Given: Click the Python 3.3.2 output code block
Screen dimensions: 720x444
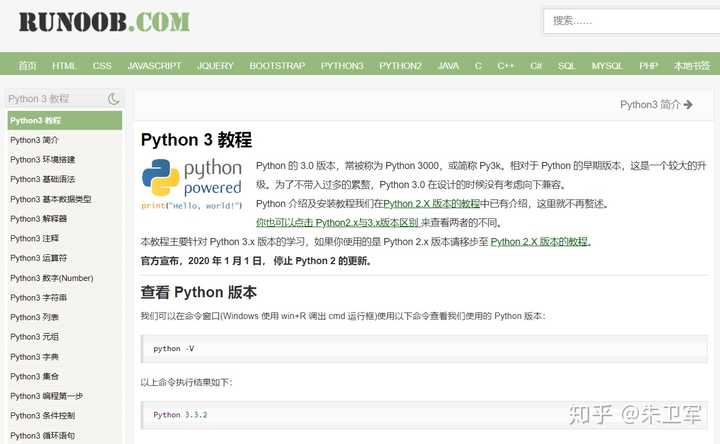Looking at the screenshot, I should [424, 415].
